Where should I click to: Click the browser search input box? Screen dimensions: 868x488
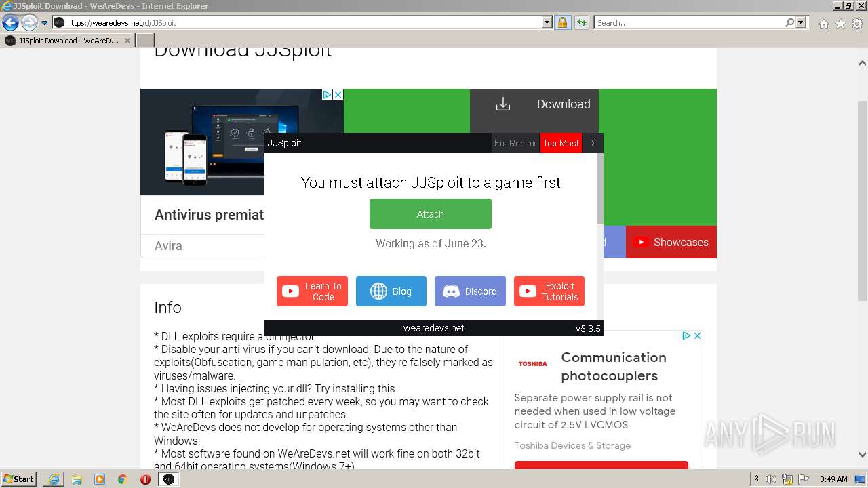coord(689,23)
